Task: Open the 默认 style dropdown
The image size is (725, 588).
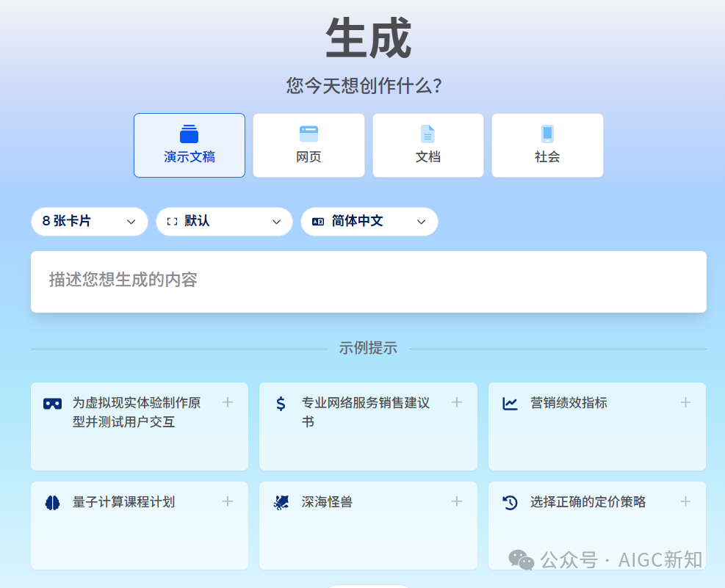Action: click(x=223, y=221)
